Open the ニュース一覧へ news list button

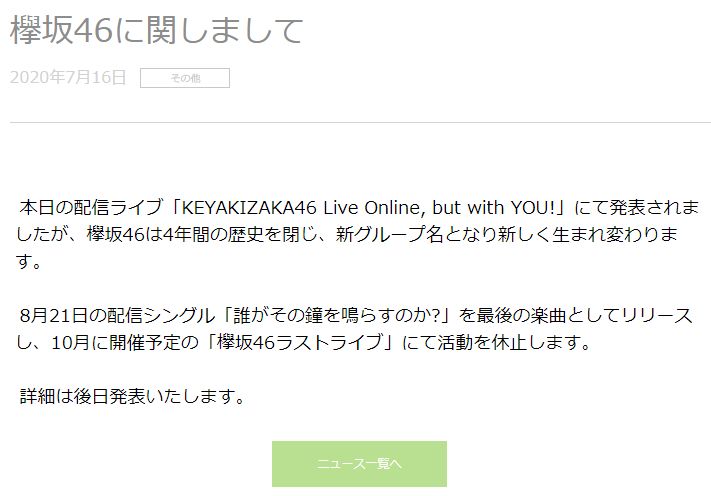click(359, 464)
